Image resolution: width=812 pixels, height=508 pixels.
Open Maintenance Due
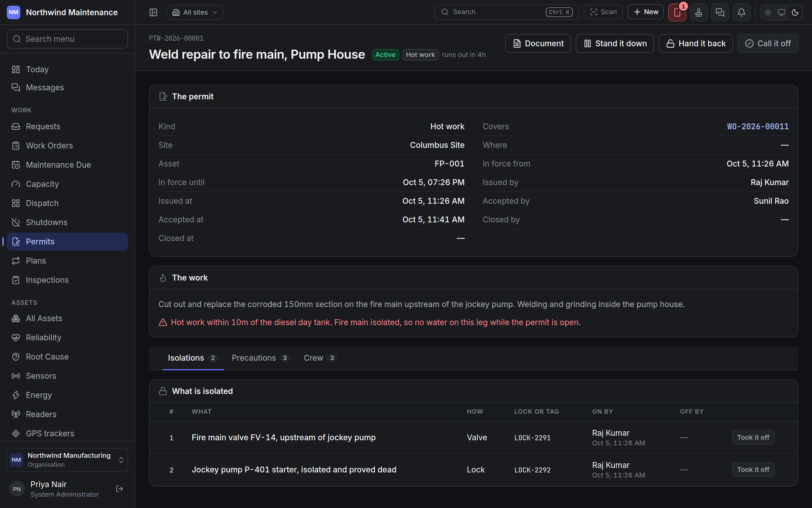67,165
